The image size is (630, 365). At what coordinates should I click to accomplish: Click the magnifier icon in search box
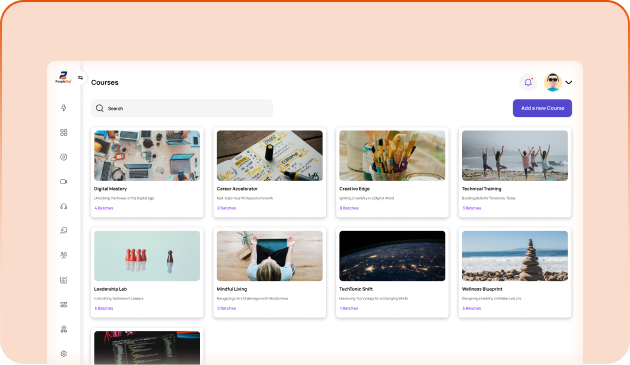(x=100, y=108)
